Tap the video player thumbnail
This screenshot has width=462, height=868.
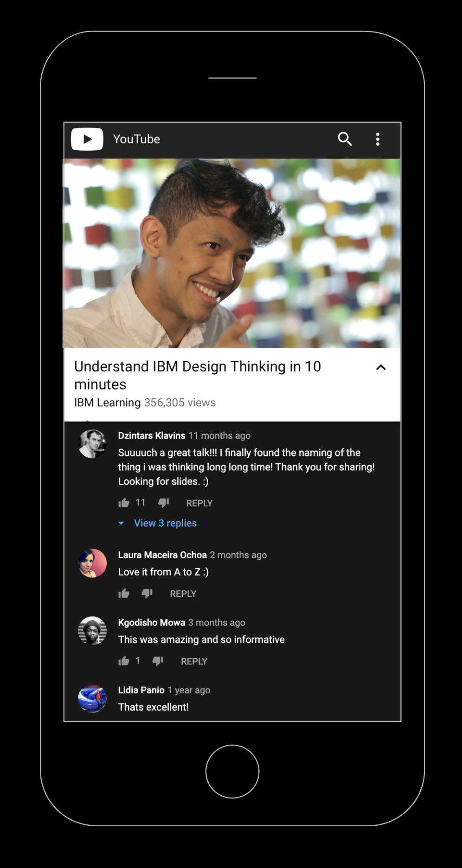232,254
